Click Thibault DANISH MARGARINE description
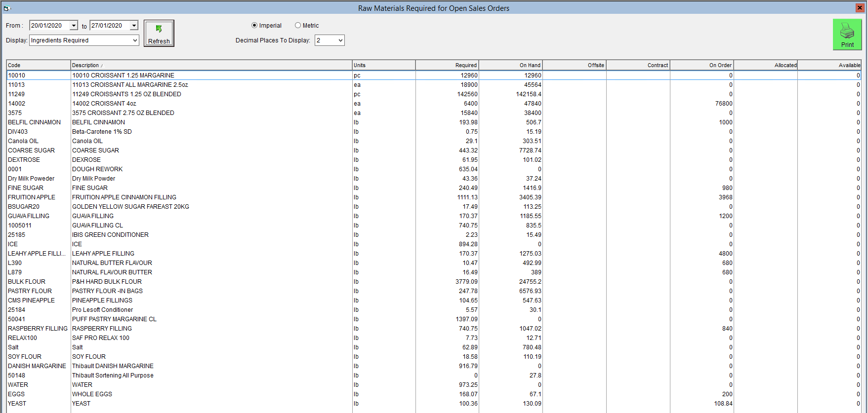This screenshot has height=413, width=868. tap(113, 366)
